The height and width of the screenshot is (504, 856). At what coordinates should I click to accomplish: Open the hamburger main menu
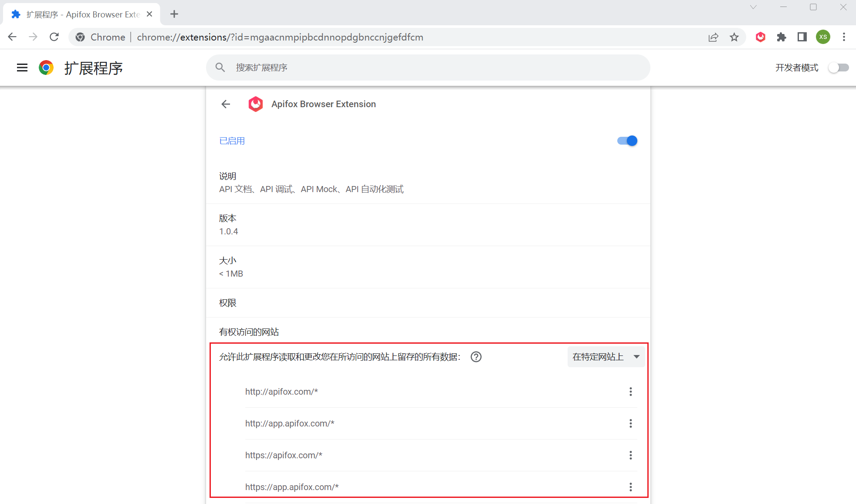tap(22, 68)
